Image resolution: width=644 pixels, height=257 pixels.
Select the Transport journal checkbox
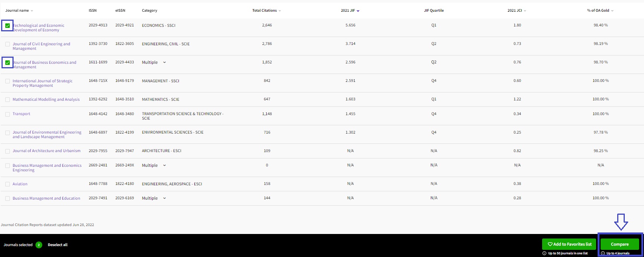click(8, 114)
